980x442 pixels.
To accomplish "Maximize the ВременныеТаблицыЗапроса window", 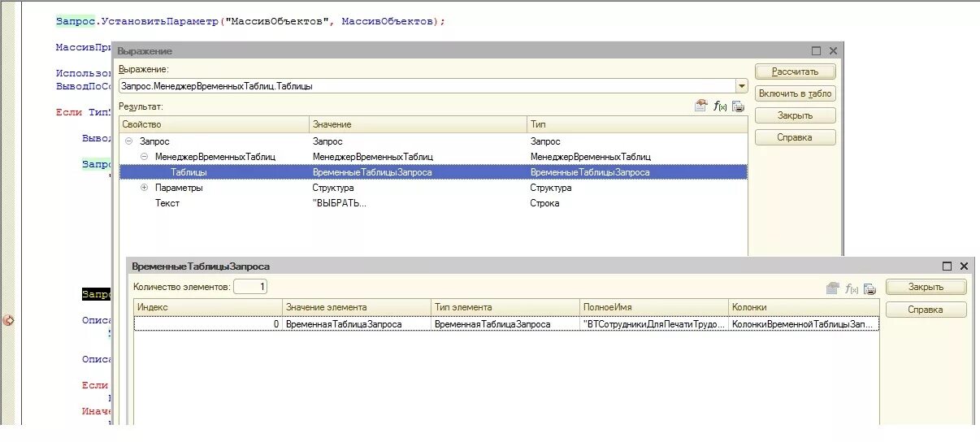I will click(947, 266).
